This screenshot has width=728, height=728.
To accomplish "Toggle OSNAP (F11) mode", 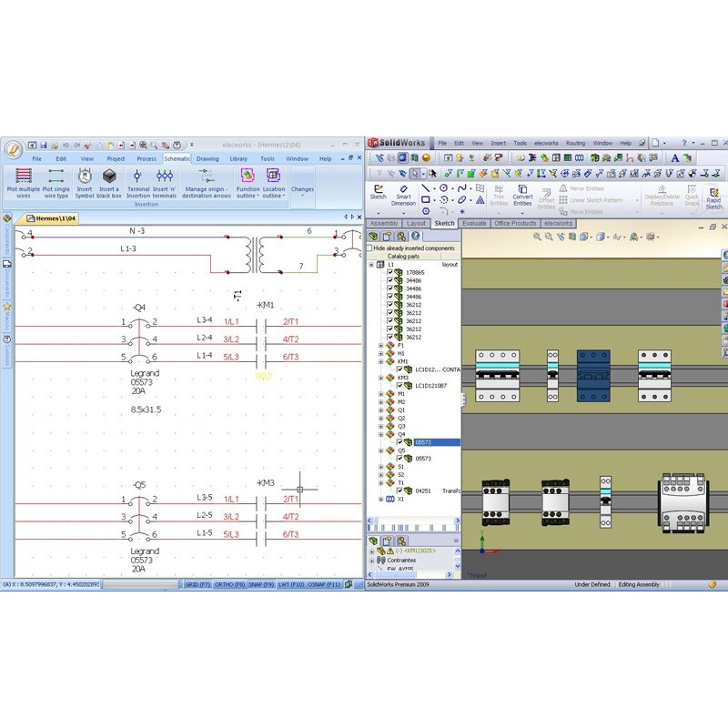I will (324, 584).
